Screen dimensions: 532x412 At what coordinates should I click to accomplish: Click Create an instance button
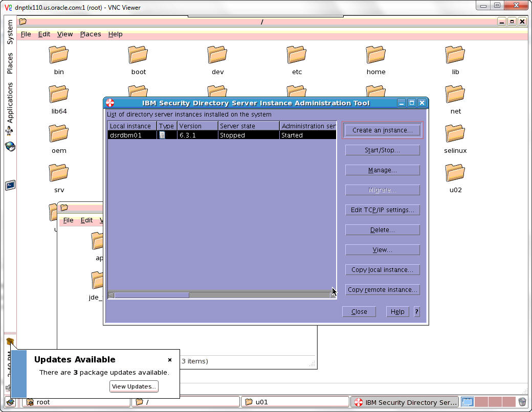383,130
